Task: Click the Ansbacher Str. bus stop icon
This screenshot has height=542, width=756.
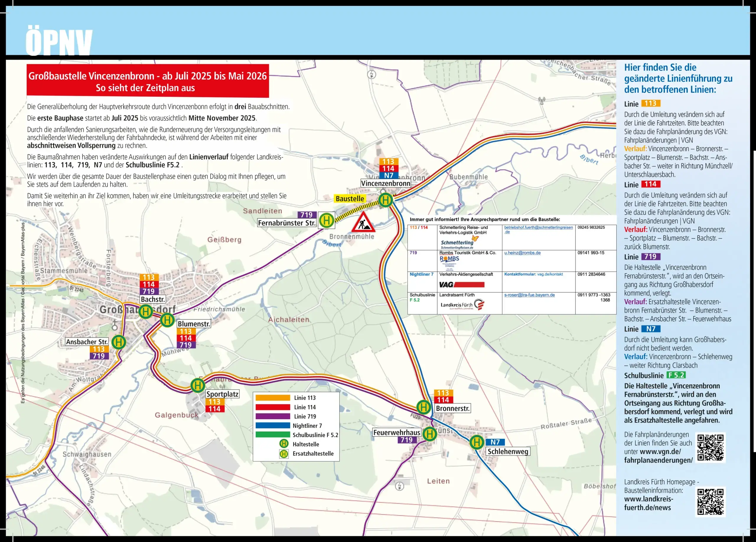Action: click(x=118, y=342)
